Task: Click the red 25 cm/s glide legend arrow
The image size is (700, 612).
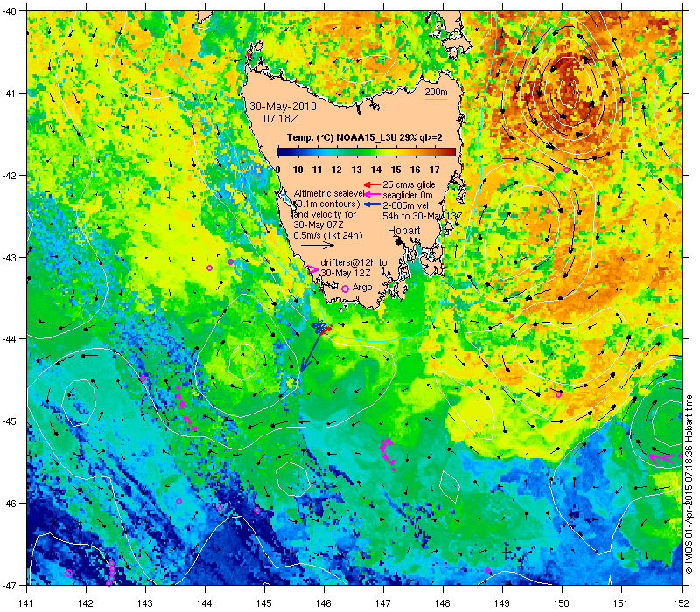Action: click(x=372, y=184)
